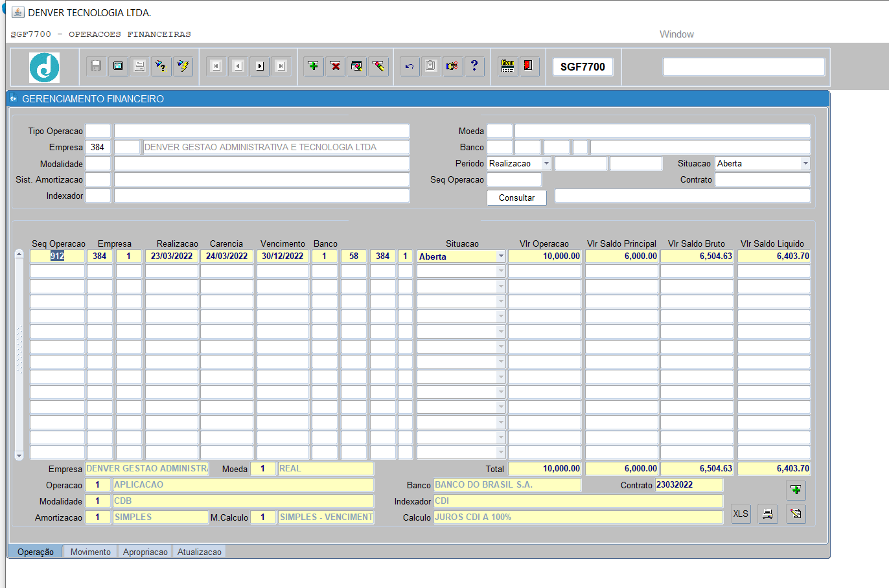Viewport: 889px width, 588px height.
Task: Click the Enter Query flashlight-question icon
Action: pyautogui.click(x=161, y=66)
